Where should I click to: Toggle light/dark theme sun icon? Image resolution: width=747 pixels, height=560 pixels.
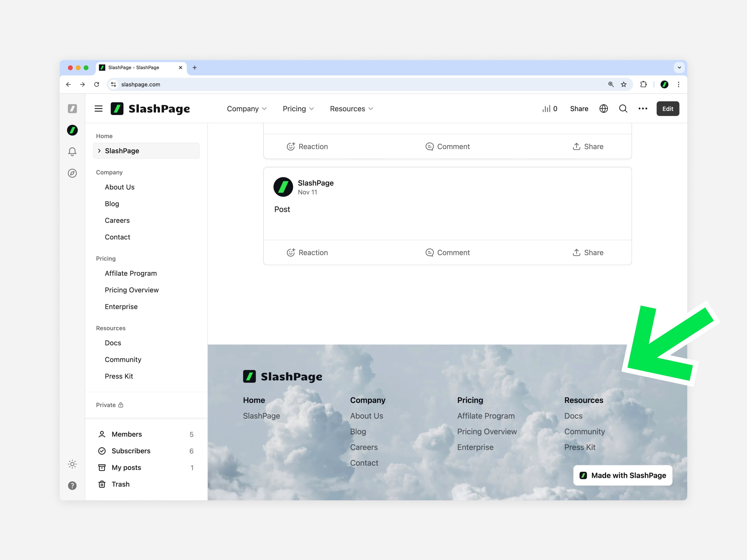tap(72, 464)
